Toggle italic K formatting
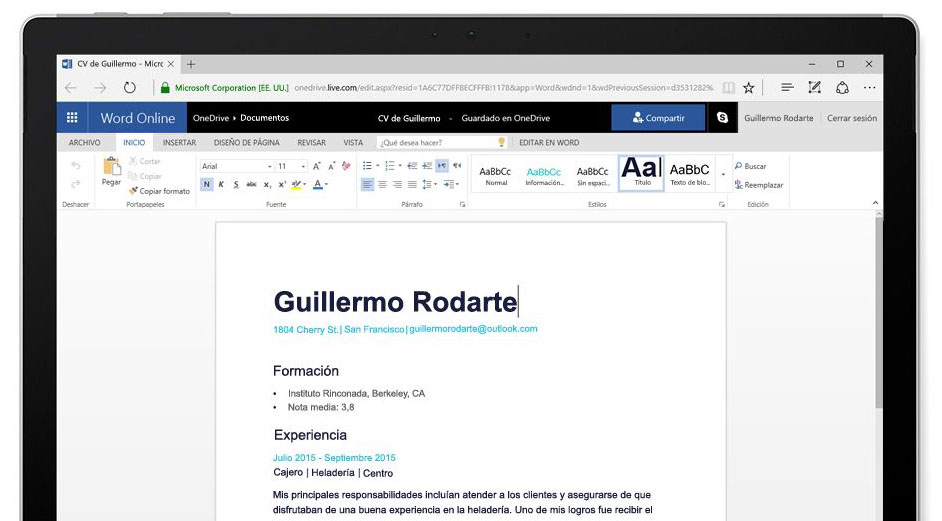The height and width of the screenshot is (521, 942). coord(221,184)
